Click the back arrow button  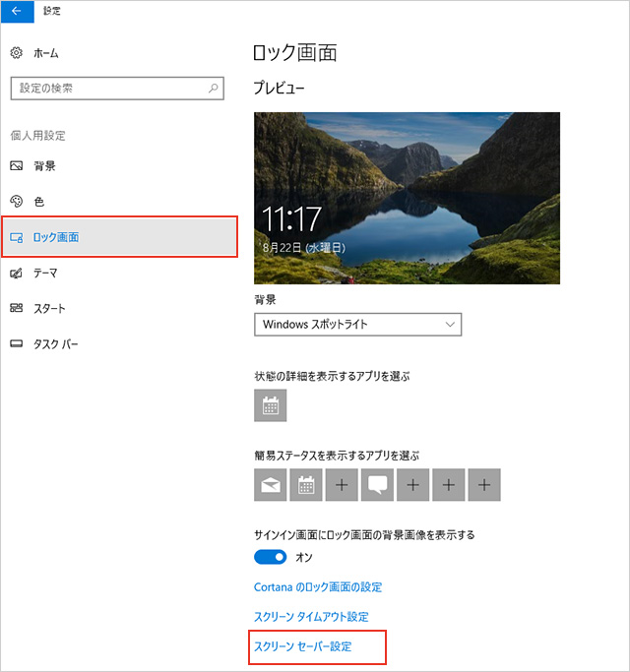[x=17, y=11]
